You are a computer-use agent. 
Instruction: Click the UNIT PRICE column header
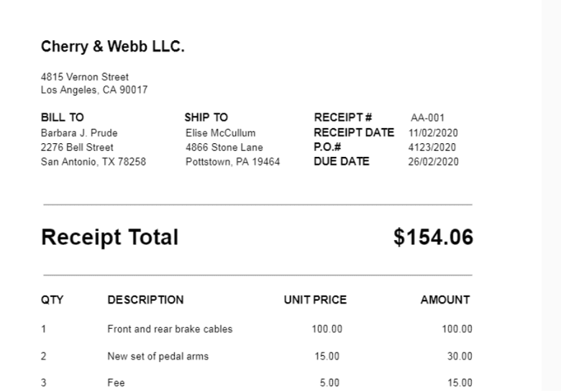tap(315, 300)
